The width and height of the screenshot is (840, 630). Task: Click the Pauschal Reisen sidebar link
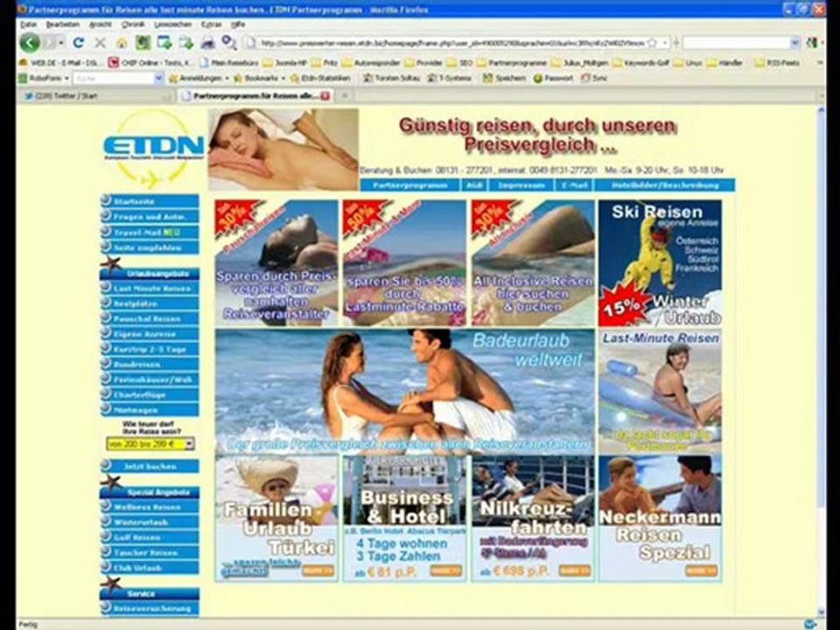(x=150, y=318)
